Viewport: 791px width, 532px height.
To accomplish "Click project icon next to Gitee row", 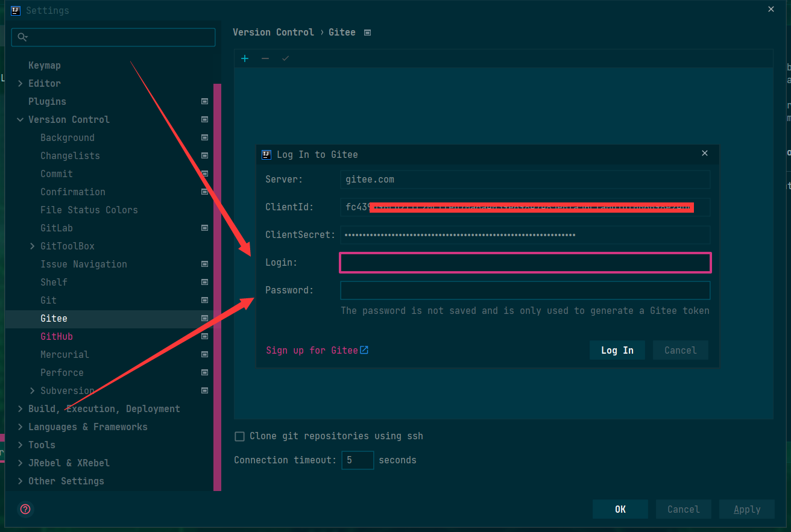I will click(x=205, y=318).
